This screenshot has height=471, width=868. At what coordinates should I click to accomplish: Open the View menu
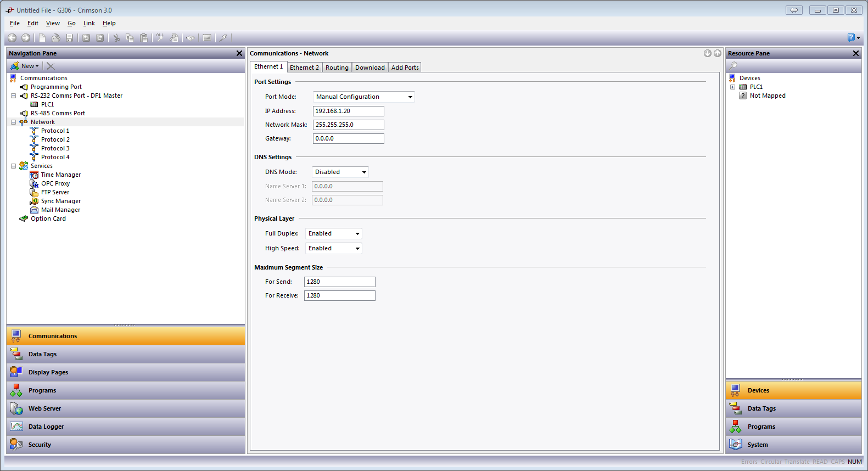(x=53, y=23)
